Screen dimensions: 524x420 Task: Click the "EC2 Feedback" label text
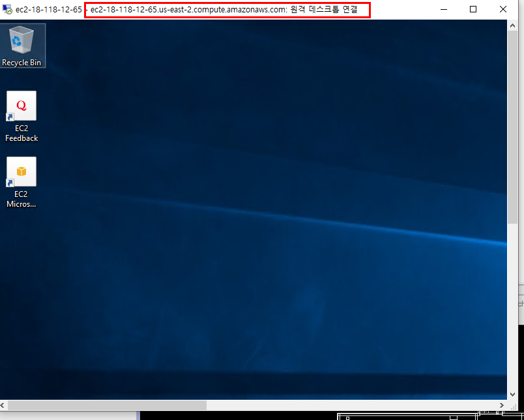coord(22,133)
